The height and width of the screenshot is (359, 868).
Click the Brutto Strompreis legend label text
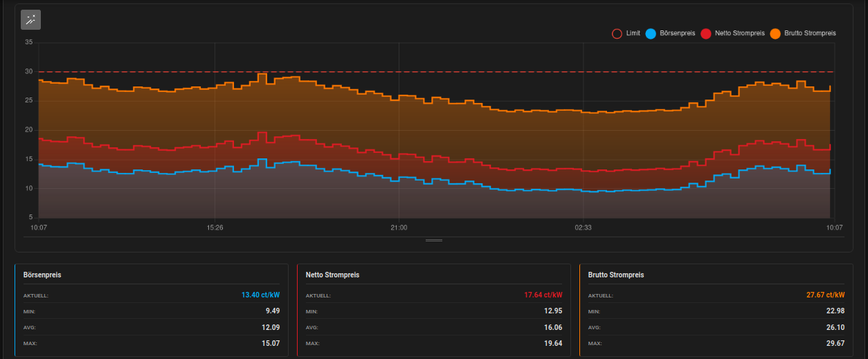tap(810, 33)
